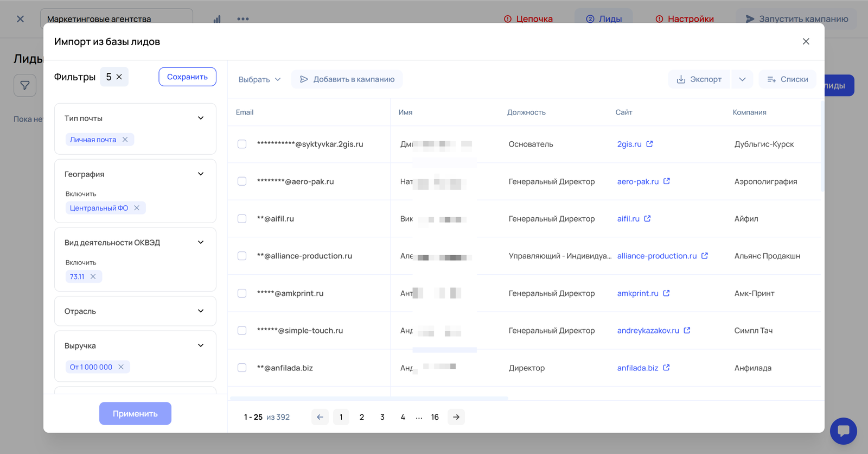Open the support chat bubble
868x454 pixels.
click(x=843, y=431)
